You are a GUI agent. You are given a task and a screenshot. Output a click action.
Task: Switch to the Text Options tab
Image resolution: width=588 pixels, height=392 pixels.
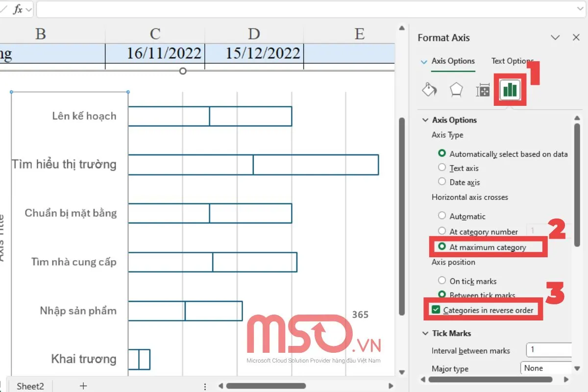tap(512, 61)
